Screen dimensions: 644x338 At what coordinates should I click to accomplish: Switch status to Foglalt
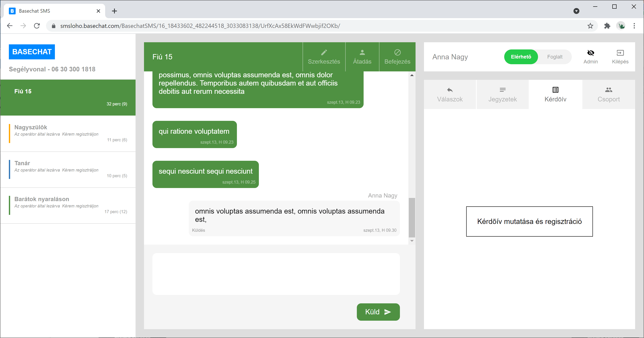[554, 57]
